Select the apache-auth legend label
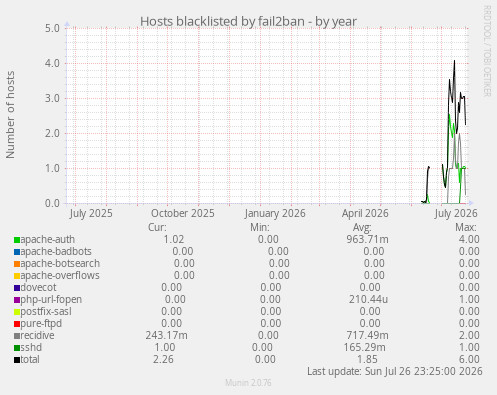This screenshot has width=497, height=395. pos(48,239)
